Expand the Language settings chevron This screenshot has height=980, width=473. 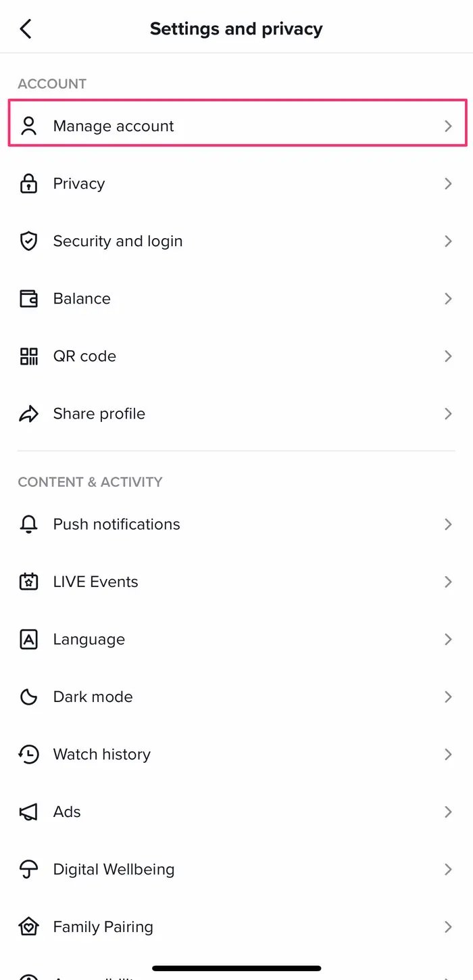448,639
